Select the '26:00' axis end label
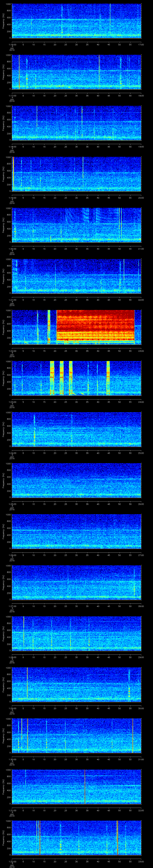 pos(141,504)
